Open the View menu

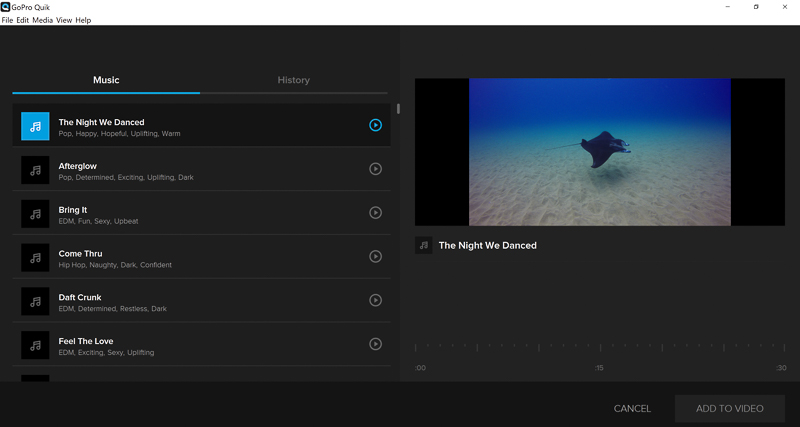(x=64, y=20)
